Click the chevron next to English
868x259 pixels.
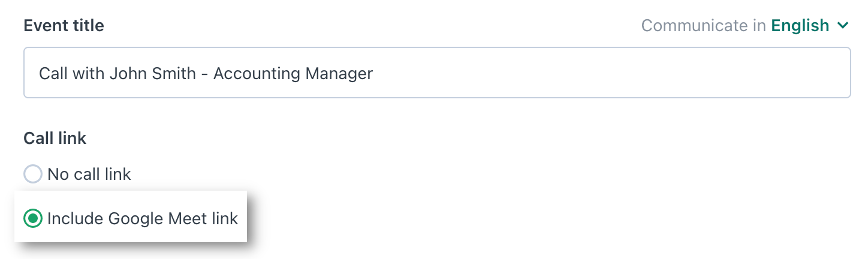pyautogui.click(x=843, y=26)
